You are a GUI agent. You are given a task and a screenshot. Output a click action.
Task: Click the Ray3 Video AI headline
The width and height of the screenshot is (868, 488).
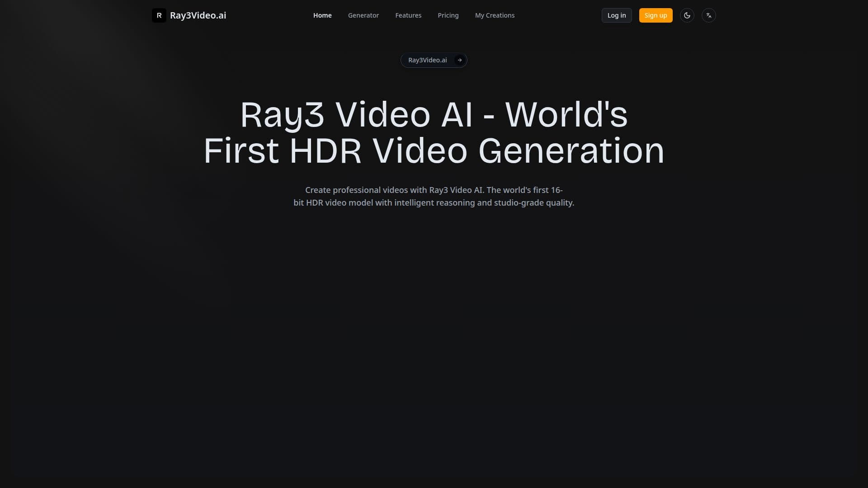tap(434, 132)
